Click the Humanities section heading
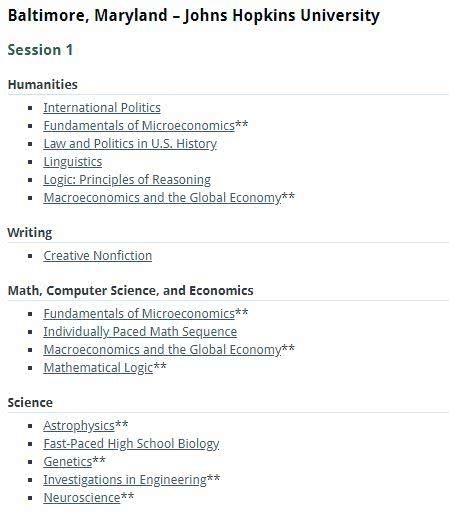This screenshot has width=449, height=516. coord(43,84)
